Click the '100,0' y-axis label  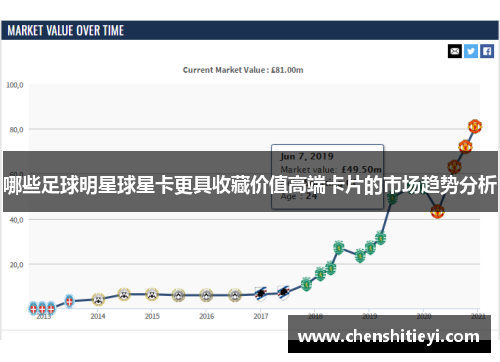click(x=15, y=85)
